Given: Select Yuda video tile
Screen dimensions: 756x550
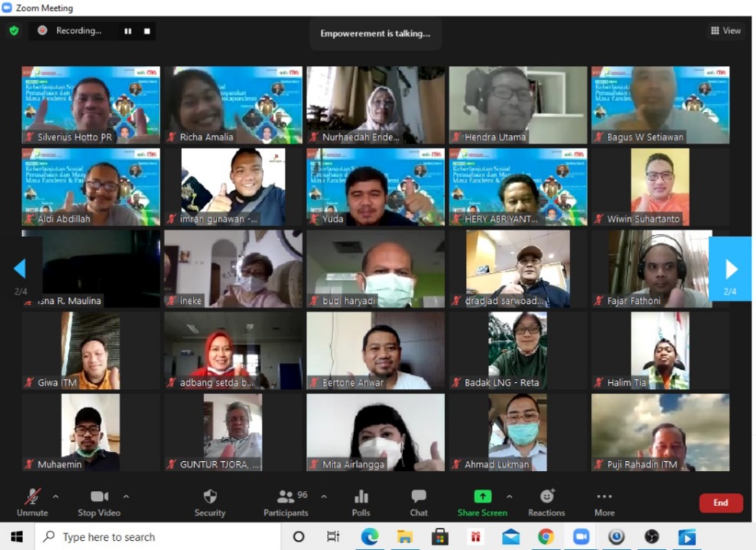Looking at the screenshot, I should [375, 187].
